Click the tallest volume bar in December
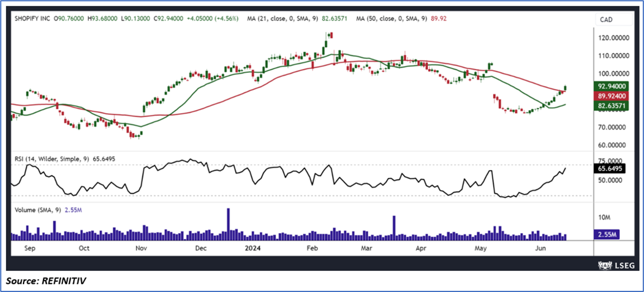This screenshot has width=644, height=292. (x=228, y=224)
